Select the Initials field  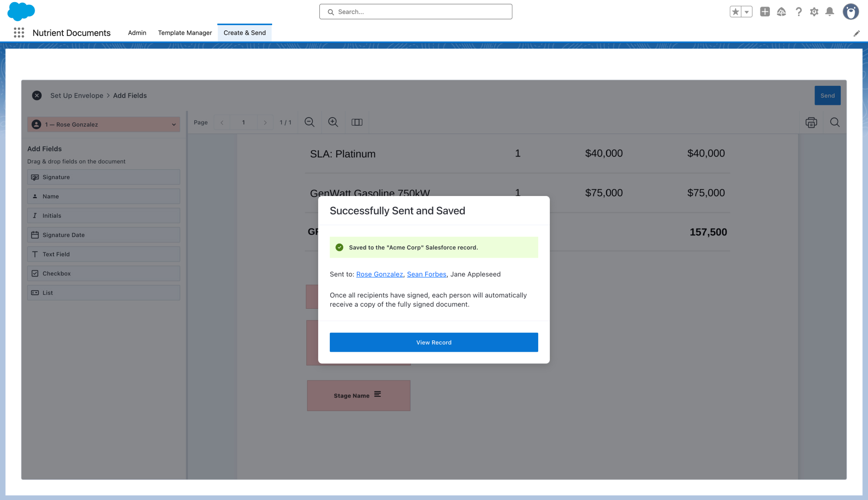click(x=104, y=216)
